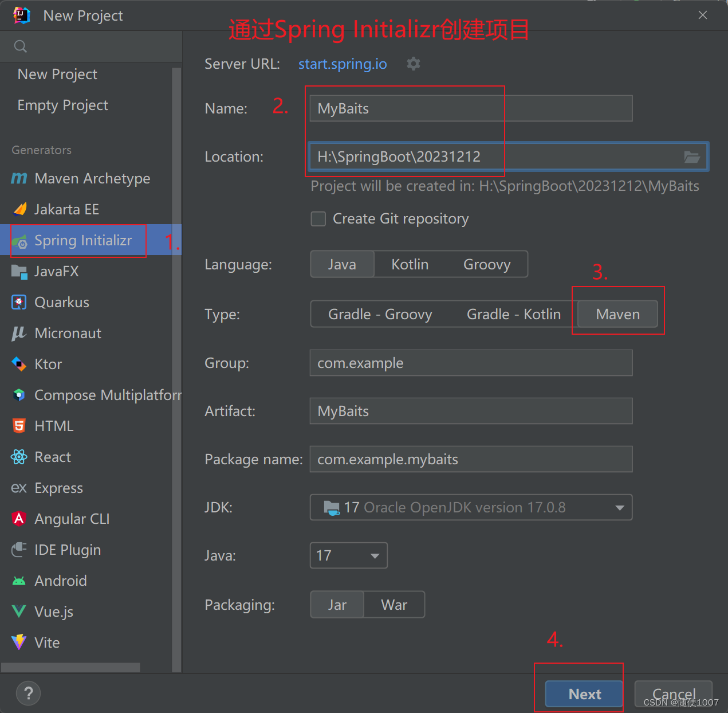The image size is (728, 713).
Task: Click the Cancel button
Action: point(674,694)
